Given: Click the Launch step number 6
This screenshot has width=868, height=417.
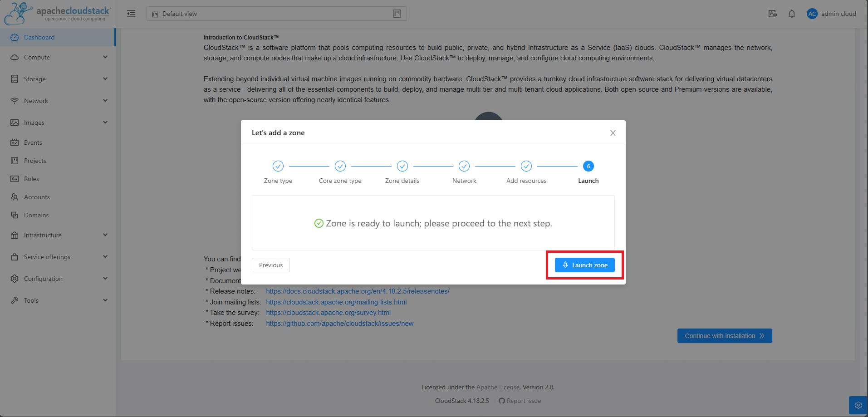Looking at the screenshot, I should tap(588, 166).
